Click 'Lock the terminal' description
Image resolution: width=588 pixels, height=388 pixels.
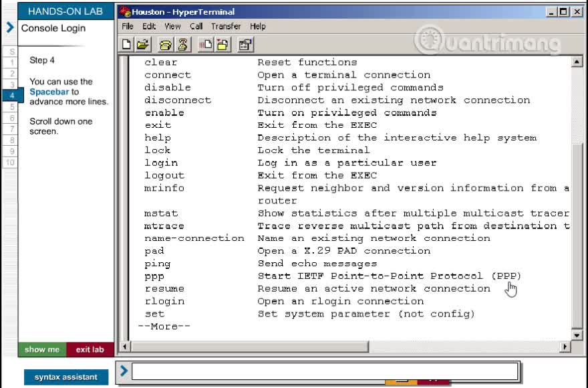click(313, 151)
